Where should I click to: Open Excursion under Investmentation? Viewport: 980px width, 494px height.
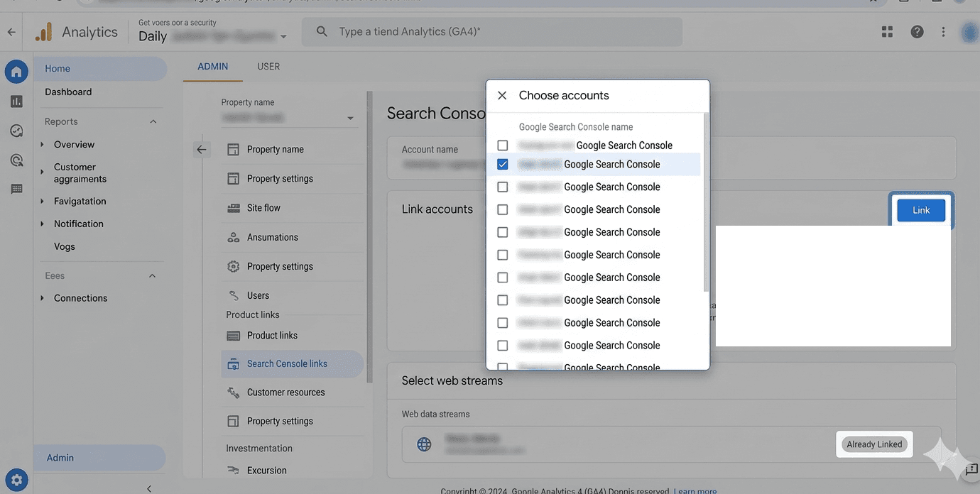coord(267,471)
